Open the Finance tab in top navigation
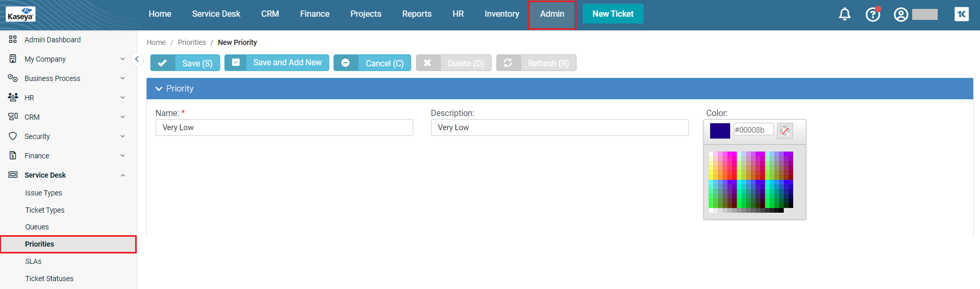 point(315,14)
